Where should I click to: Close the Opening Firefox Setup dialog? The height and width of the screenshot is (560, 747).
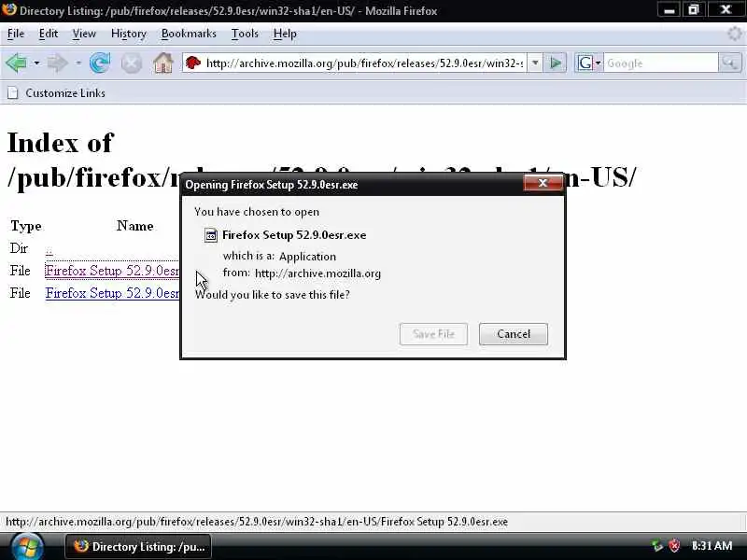(543, 183)
